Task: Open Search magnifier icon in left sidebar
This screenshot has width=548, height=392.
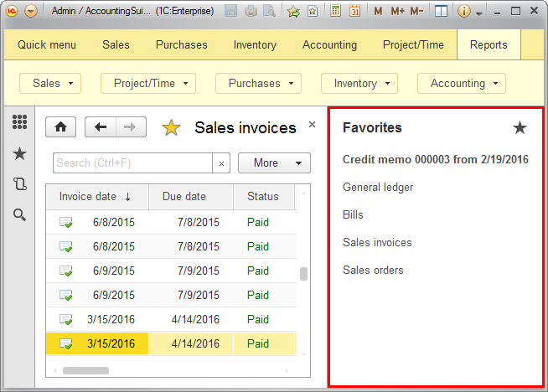Action: pos(19,214)
